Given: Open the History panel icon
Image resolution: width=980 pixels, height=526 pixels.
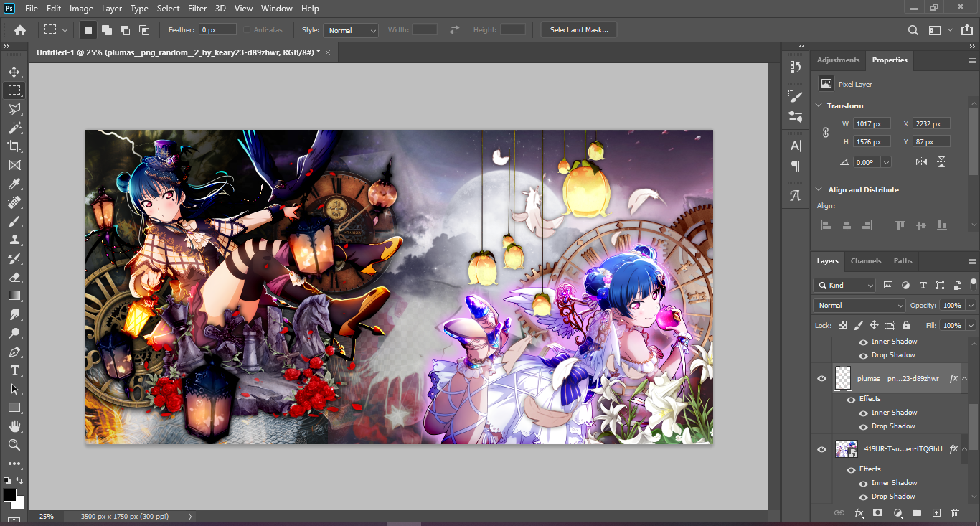Looking at the screenshot, I should pyautogui.click(x=795, y=67).
